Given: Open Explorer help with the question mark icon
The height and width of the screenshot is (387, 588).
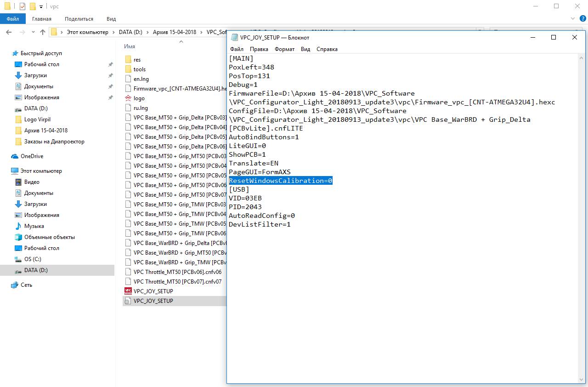Looking at the screenshot, I should [582, 19].
